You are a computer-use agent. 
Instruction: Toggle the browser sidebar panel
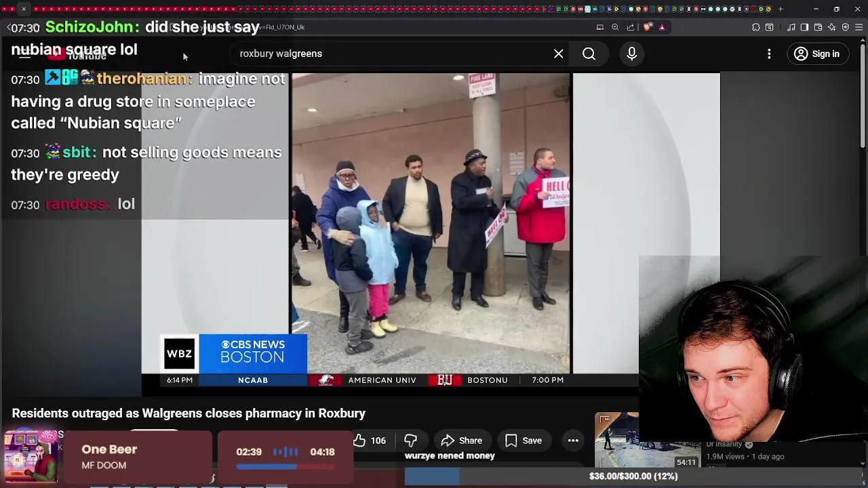pos(804,27)
